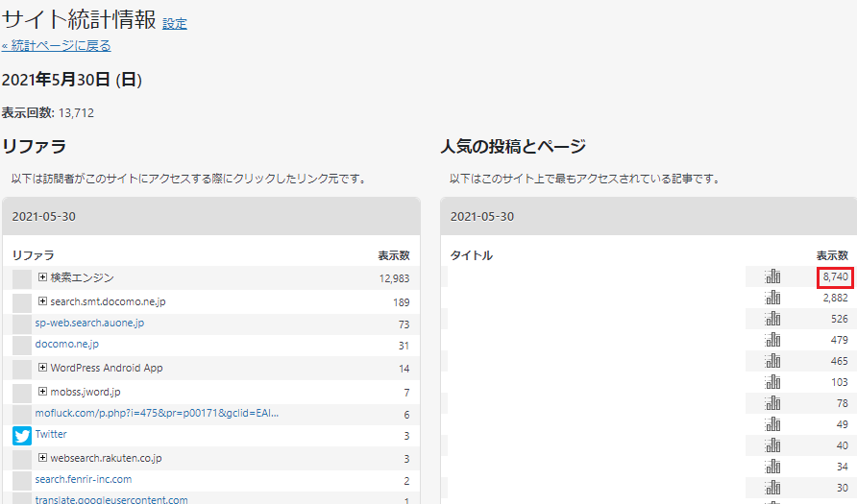
Task: Open the stats chart icon beside 2,882 views
Action: click(772, 299)
